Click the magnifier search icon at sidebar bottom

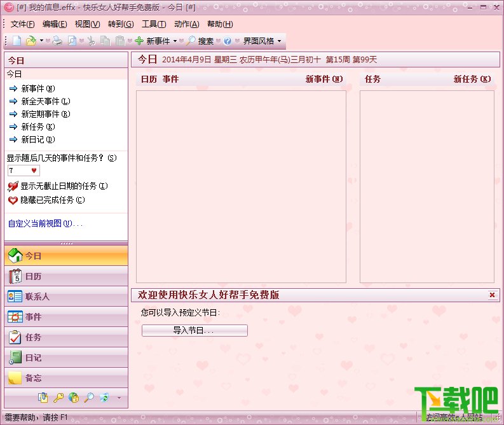[x=89, y=398]
